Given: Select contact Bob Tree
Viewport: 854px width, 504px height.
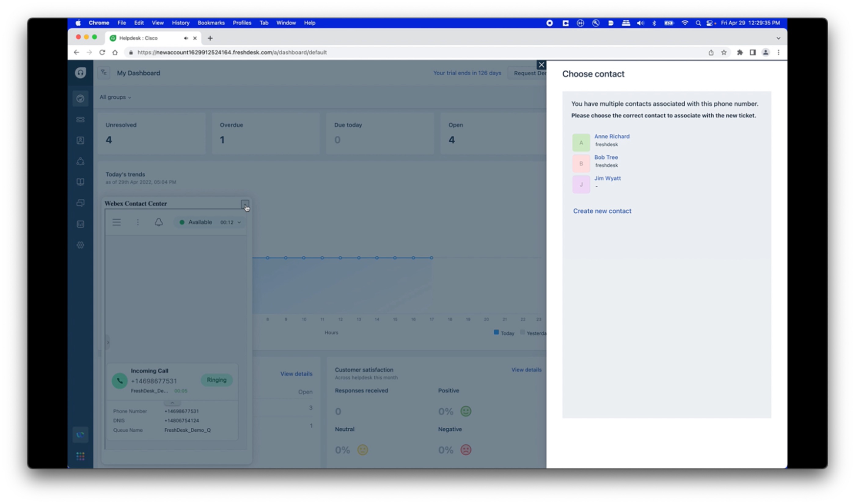Looking at the screenshot, I should point(606,157).
